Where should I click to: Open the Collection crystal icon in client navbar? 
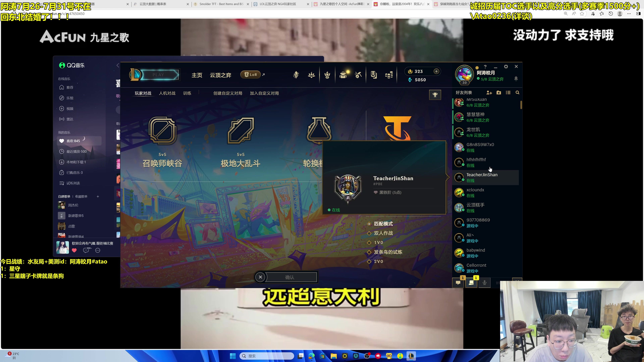pyautogui.click(x=296, y=75)
